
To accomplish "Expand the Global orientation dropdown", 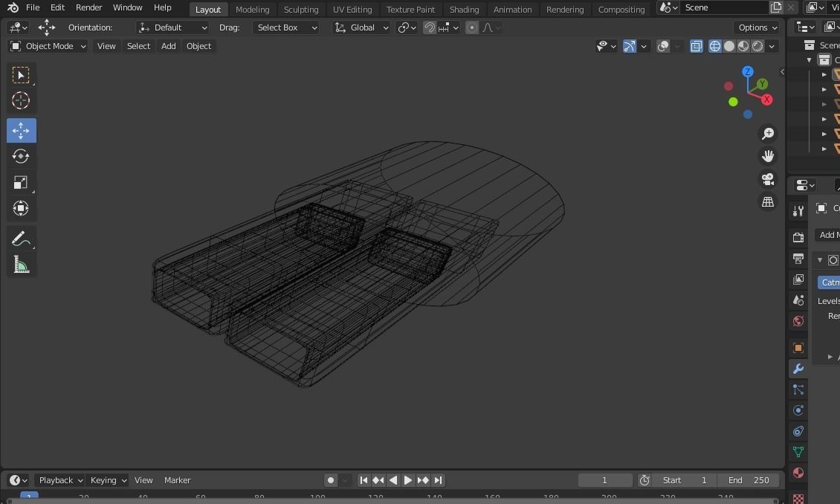I will (x=361, y=28).
